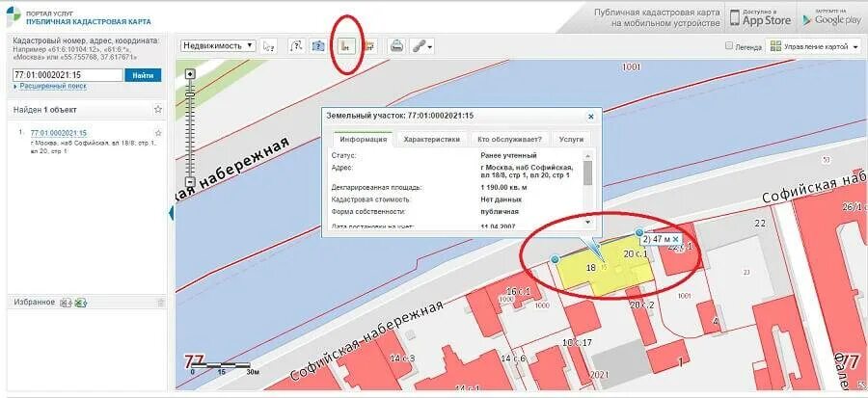Collapse the left search panel arrow
Image resolution: width=868 pixels, height=398 pixels.
tap(172, 213)
